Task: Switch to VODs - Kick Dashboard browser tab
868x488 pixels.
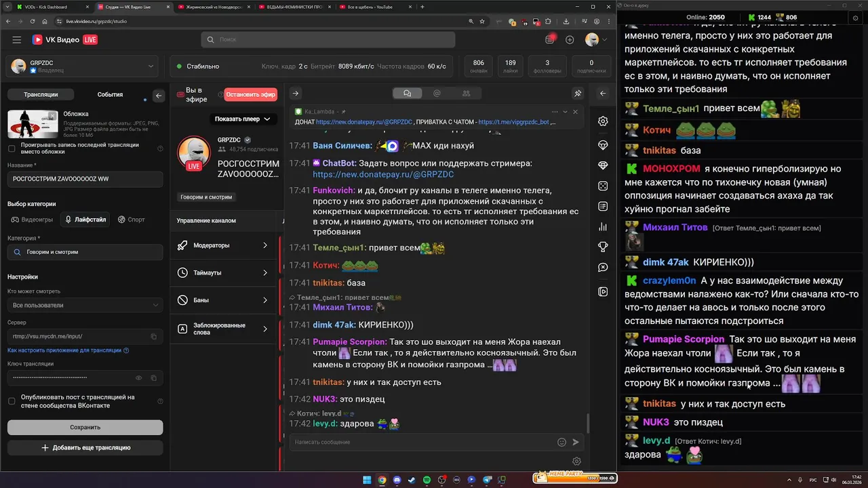Action: coord(52,7)
